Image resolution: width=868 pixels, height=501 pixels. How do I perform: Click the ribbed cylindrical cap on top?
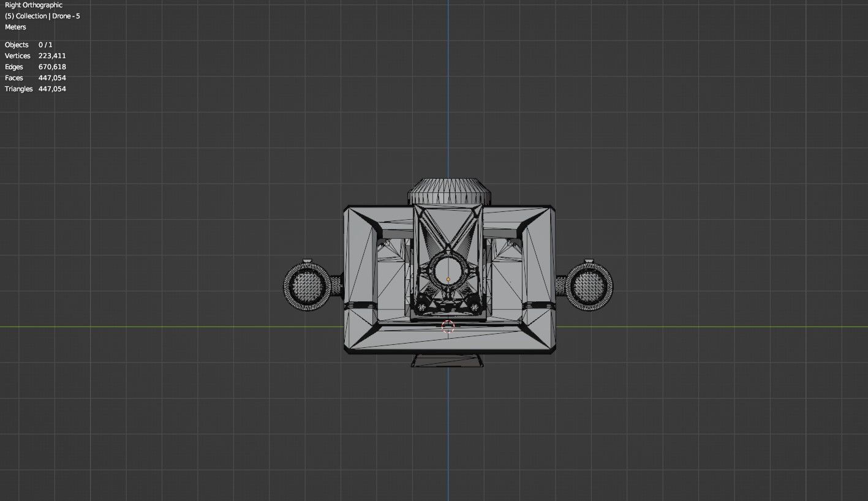pos(450,192)
